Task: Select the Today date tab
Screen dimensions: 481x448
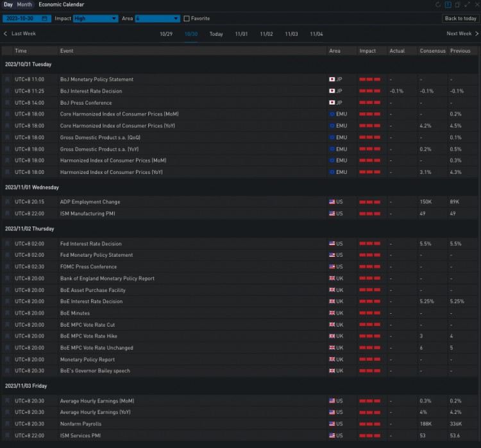Action: tap(216, 33)
